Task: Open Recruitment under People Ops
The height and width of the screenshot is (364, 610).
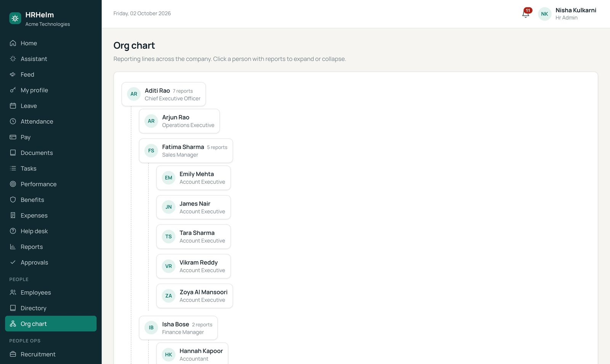Action: [x=51, y=354]
